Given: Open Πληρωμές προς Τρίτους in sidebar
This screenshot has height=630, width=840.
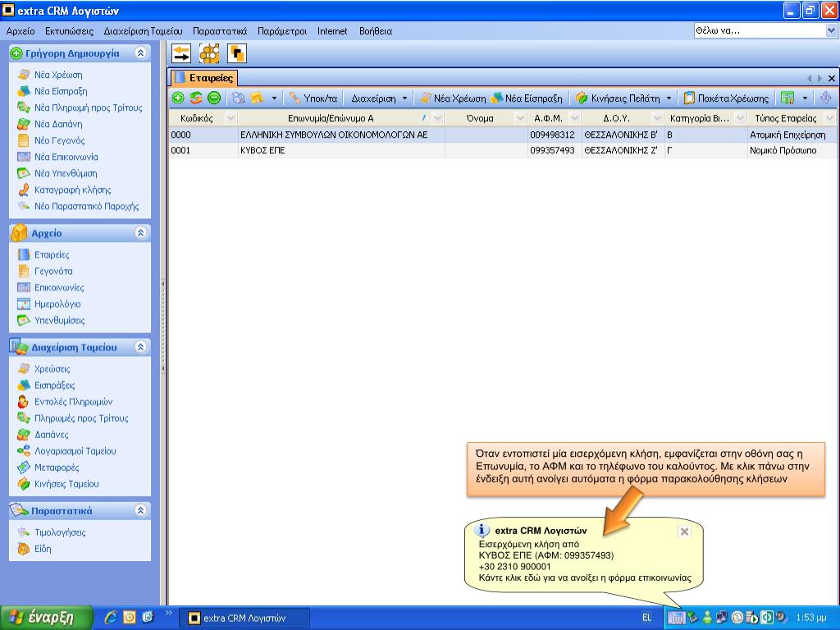Looking at the screenshot, I should [81, 418].
